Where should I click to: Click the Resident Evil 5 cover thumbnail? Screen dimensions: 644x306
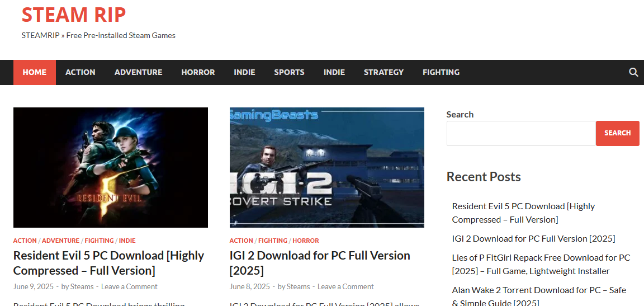tap(111, 168)
